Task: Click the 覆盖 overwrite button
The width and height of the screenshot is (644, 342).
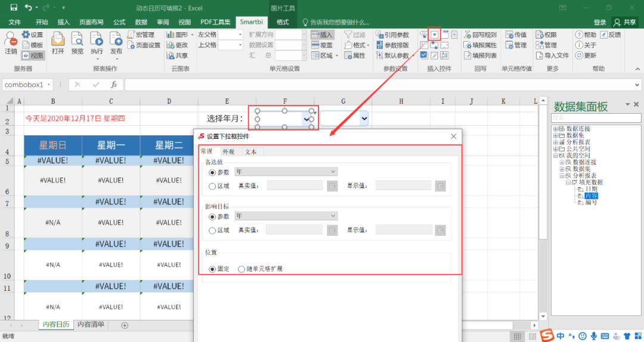Action: point(322,45)
